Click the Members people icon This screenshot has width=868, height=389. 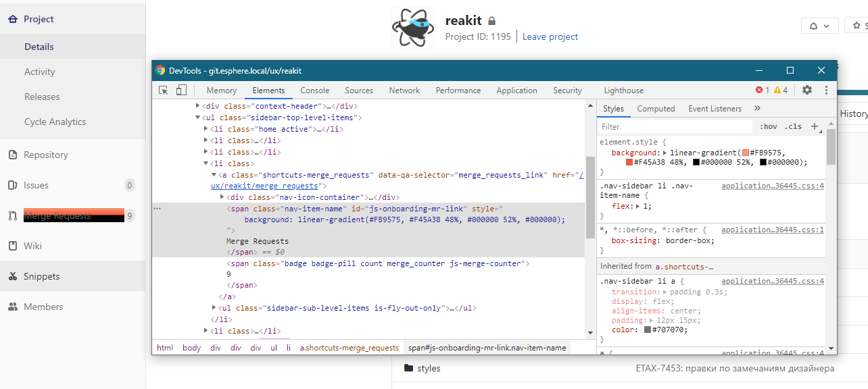point(12,307)
